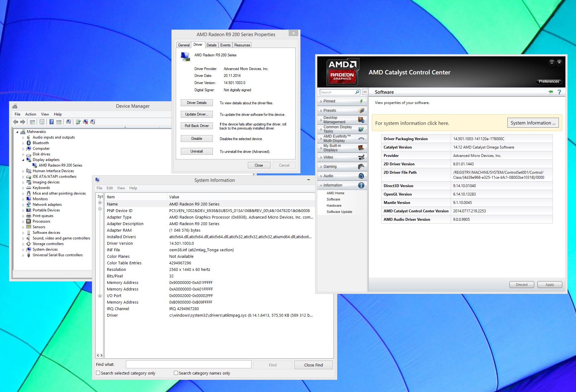Click the Find what text field
The width and height of the screenshot is (576, 392).
click(189, 365)
